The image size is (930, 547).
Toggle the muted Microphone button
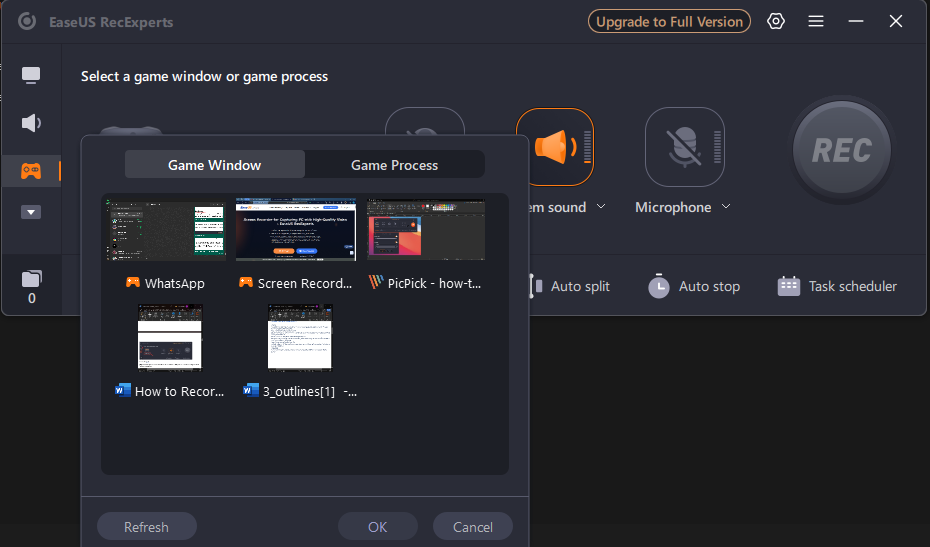[684, 147]
